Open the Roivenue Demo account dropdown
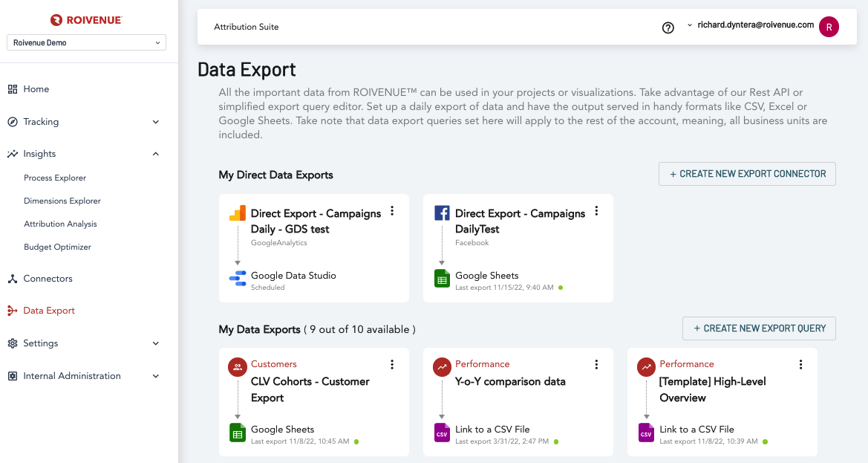The width and height of the screenshot is (868, 463). pyautogui.click(x=86, y=42)
